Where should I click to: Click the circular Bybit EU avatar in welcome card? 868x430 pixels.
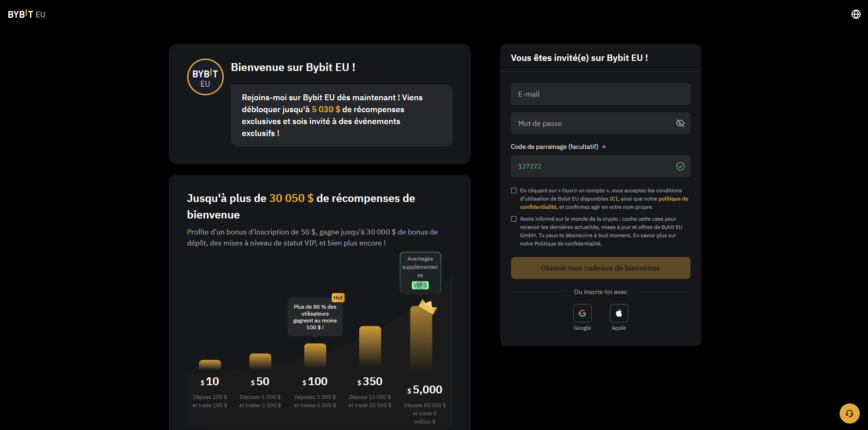[x=205, y=76]
